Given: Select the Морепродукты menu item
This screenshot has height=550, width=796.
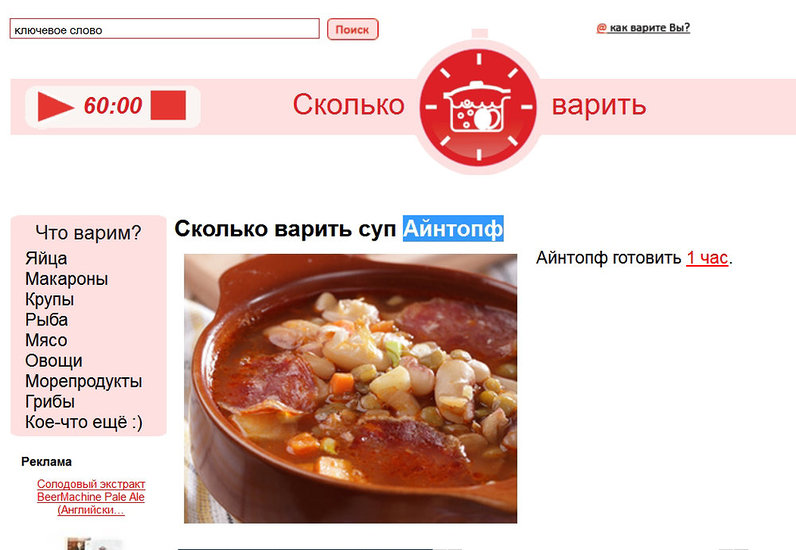Looking at the screenshot, I should tap(83, 381).
